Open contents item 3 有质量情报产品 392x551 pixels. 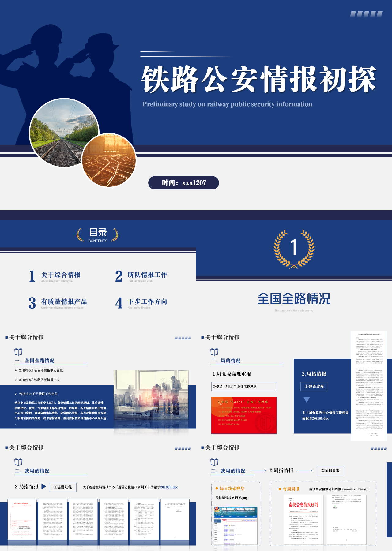tap(58, 303)
